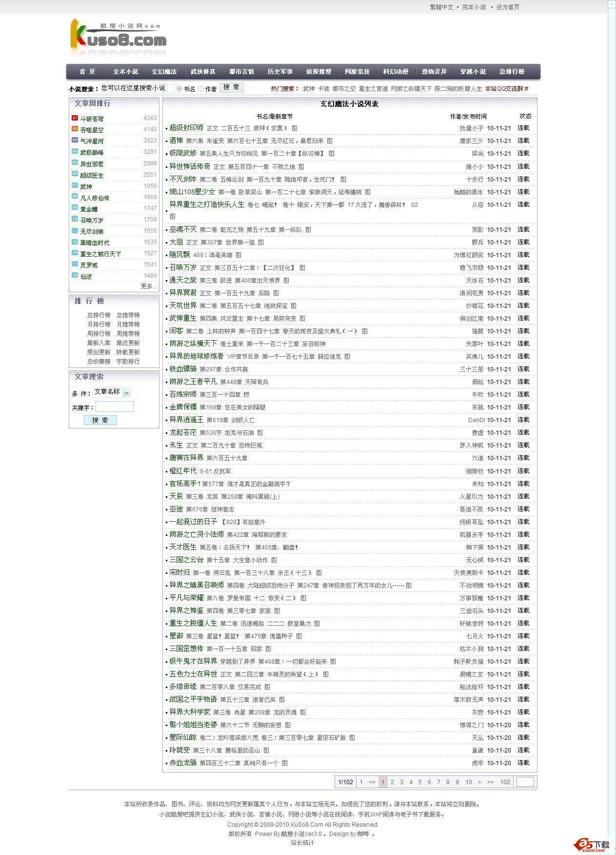Click rank badge beside 灵罗戒
The height and width of the screenshot is (855, 616).
(x=75, y=265)
